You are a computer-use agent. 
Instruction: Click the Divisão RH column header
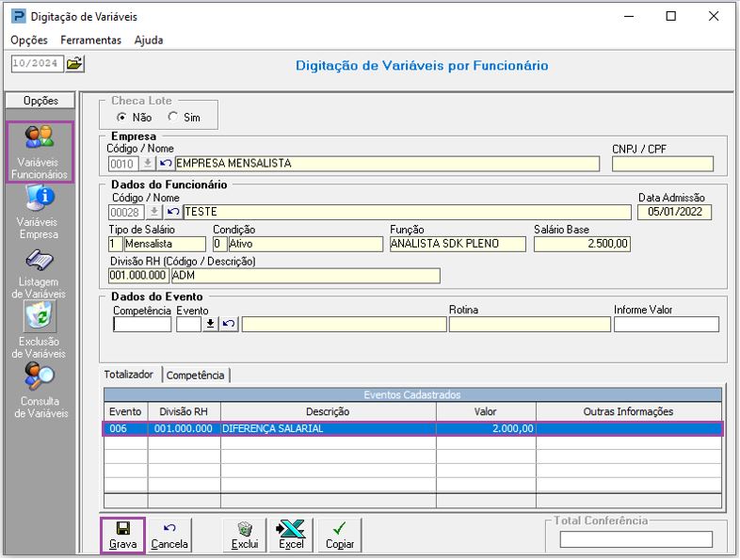pyautogui.click(x=184, y=411)
